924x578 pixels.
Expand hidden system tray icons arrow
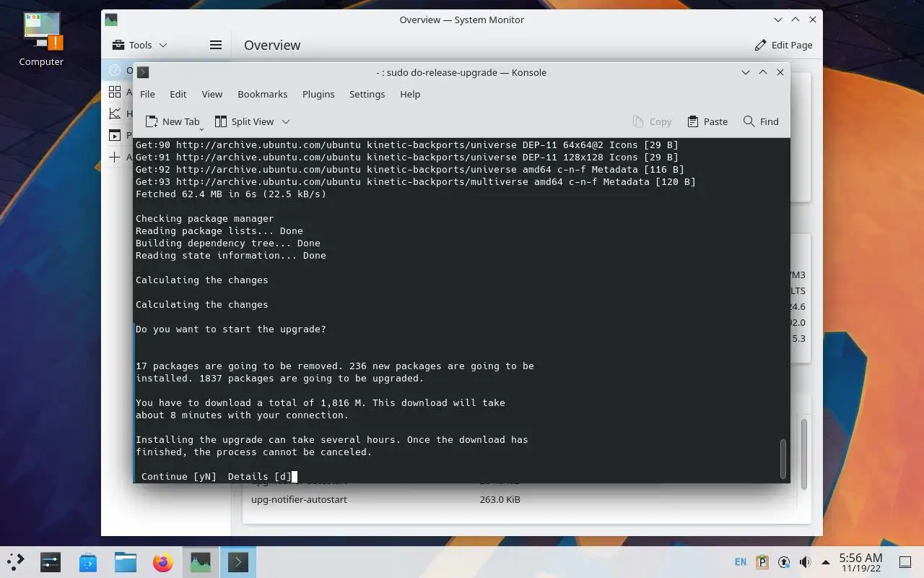(x=826, y=561)
